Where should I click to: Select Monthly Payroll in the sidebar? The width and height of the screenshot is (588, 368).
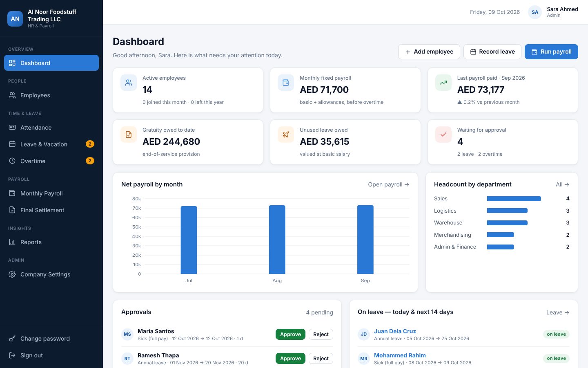coord(51,193)
